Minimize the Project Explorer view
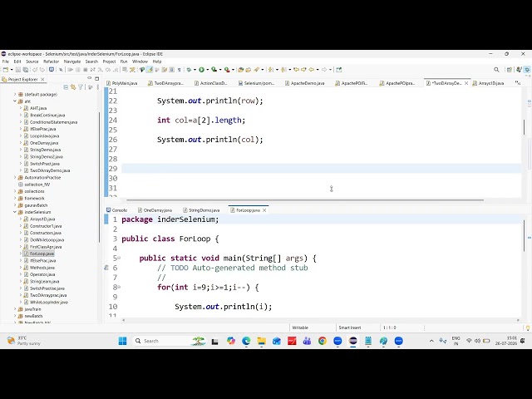 coord(89,78)
